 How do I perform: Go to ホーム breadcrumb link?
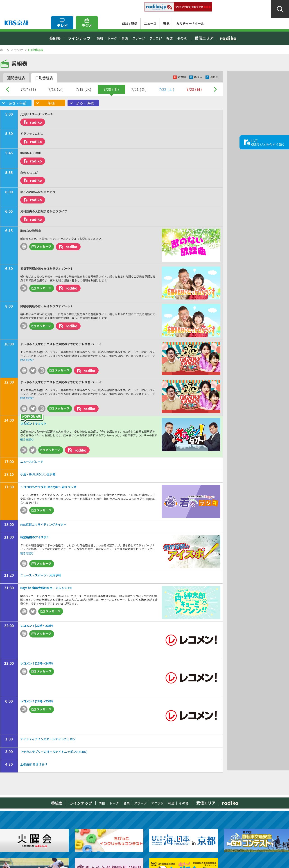coord(5,50)
